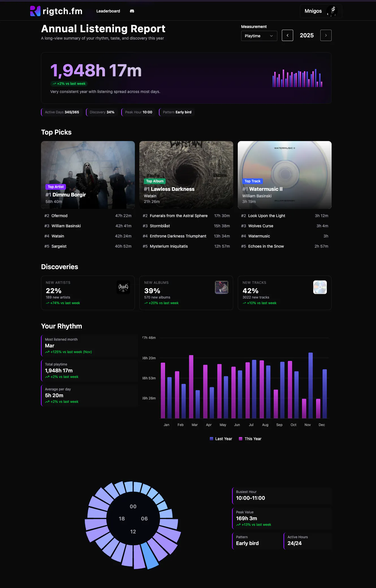
Task: Open album Enthrone Darkness Triumphant
Action: click(x=186, y=236)
